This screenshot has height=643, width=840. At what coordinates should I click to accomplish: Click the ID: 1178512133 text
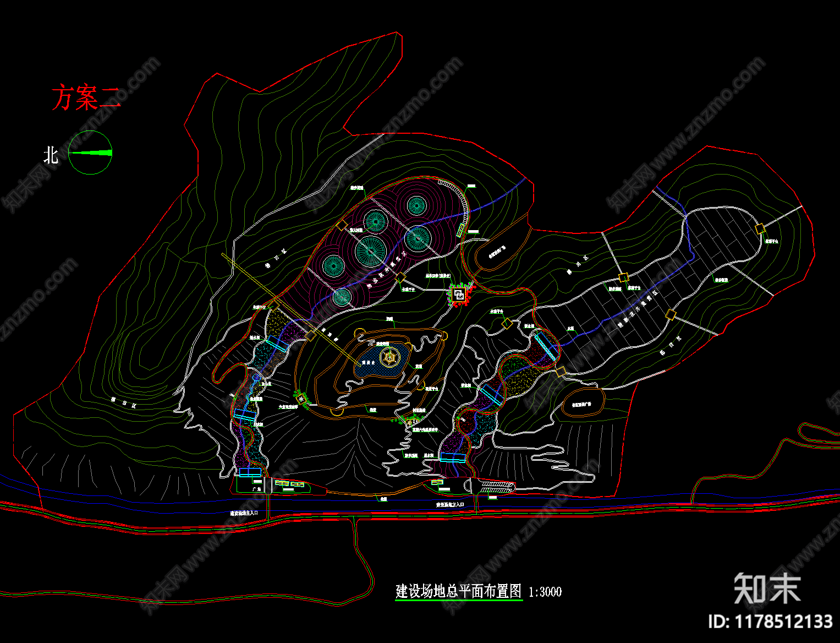[770, 622]
